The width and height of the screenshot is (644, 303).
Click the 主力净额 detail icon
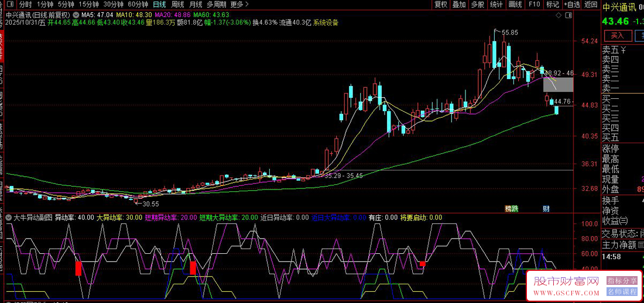coord(640,245)
